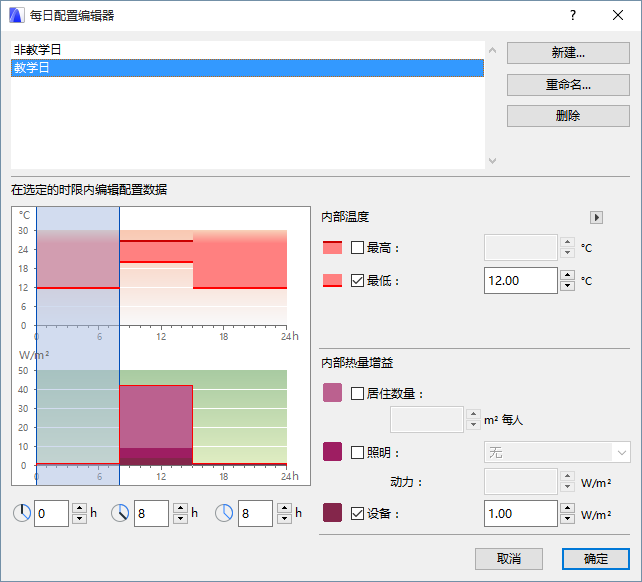Click the 设备 color swatch

(332, 512)
